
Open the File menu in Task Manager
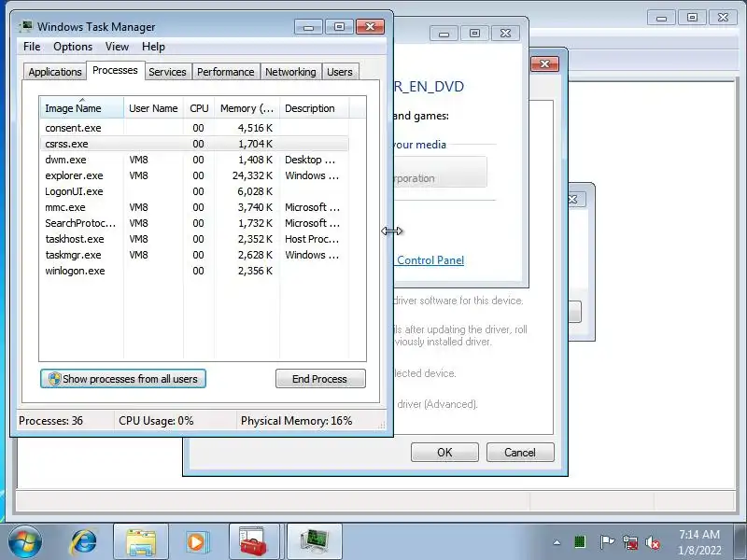[x=32, y=47]
